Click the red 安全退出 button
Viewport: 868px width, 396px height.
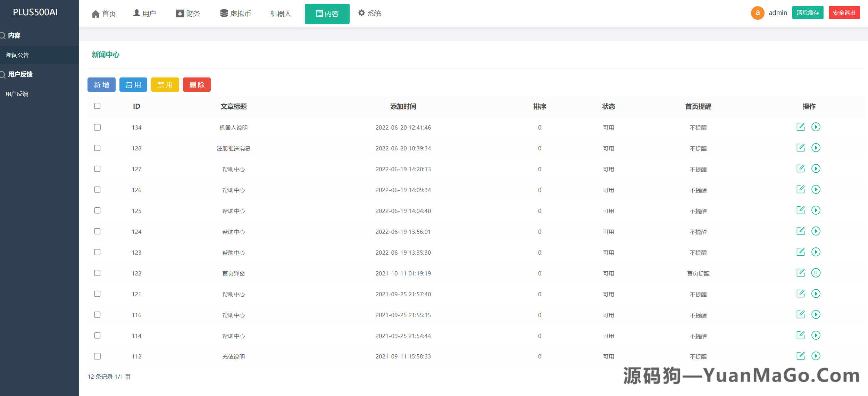click(x=844, y=13)
